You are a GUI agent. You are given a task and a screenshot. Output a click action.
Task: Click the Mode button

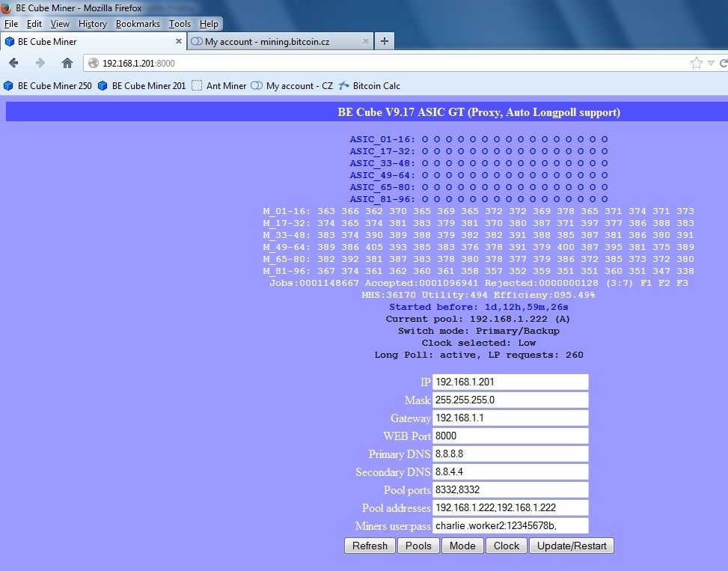click(462, 546)
